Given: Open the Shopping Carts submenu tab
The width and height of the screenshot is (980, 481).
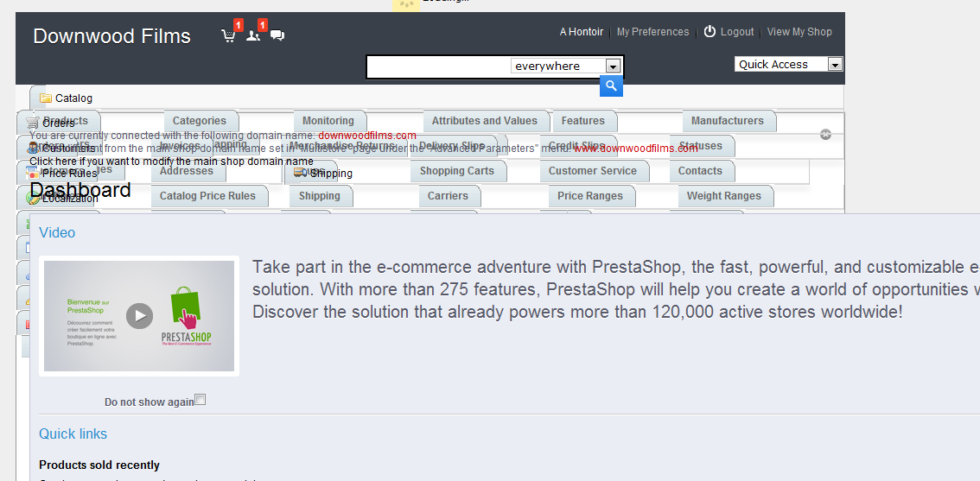Looking at the screenshot, I should tap(459, 171).
